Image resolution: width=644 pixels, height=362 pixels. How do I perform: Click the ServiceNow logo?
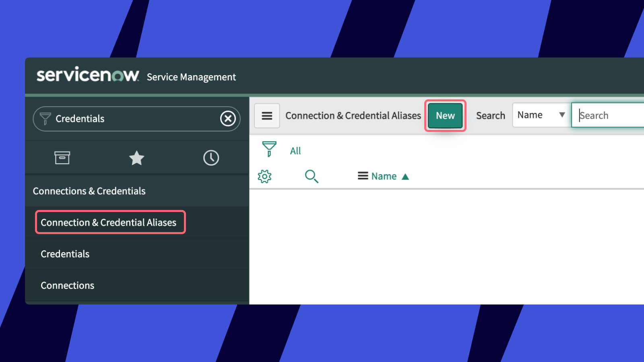tap(88, 75)
